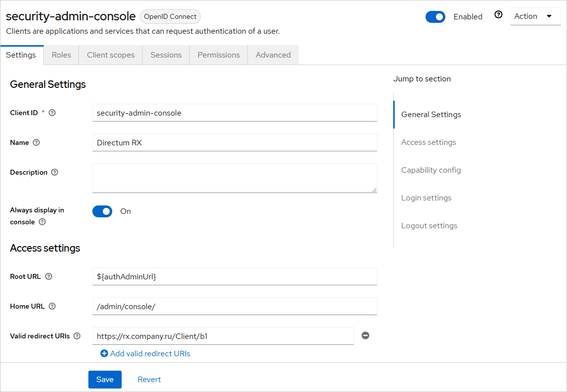The width and height of the screenshot is (567, 392).
Task: Jump to Capability config section
Action: click(430, 170)
